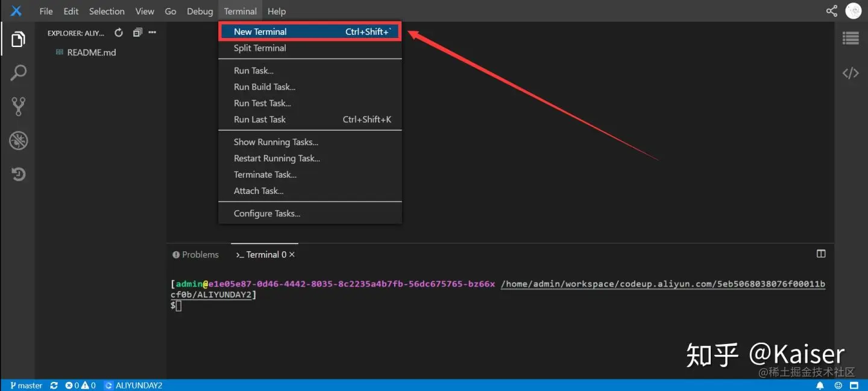Click the share icon in title bar

click(831, 11)
